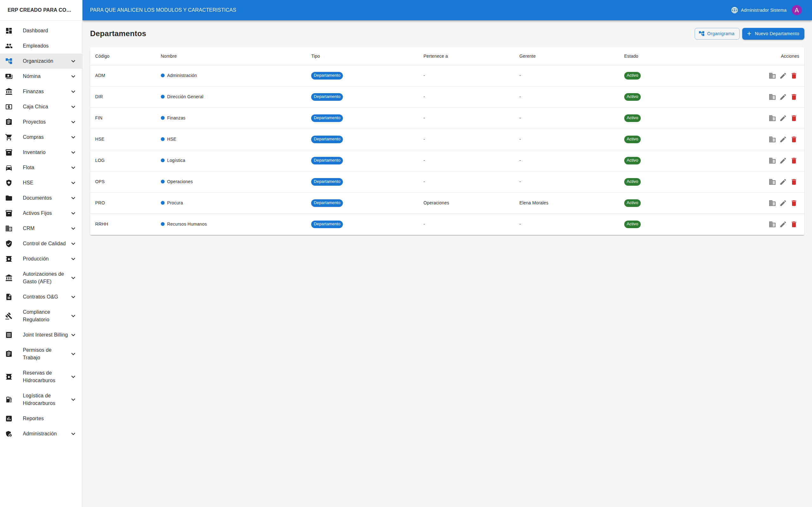Click edit pencil for Recursos Humanos row
The height and width of the screenshot is (507, 812).
point(783,224)
